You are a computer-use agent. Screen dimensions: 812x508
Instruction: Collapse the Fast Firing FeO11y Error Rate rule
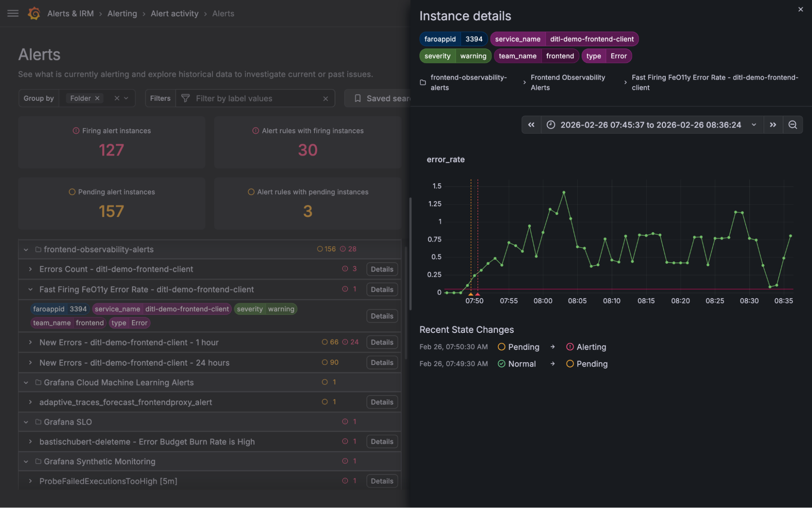pos(30,289)
